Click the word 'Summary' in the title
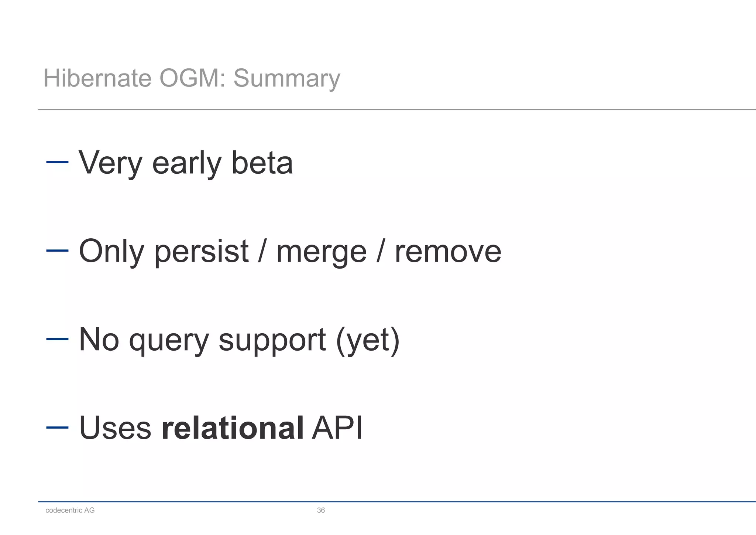The width and height of the screenshot is (756, 535). (286, 78)
